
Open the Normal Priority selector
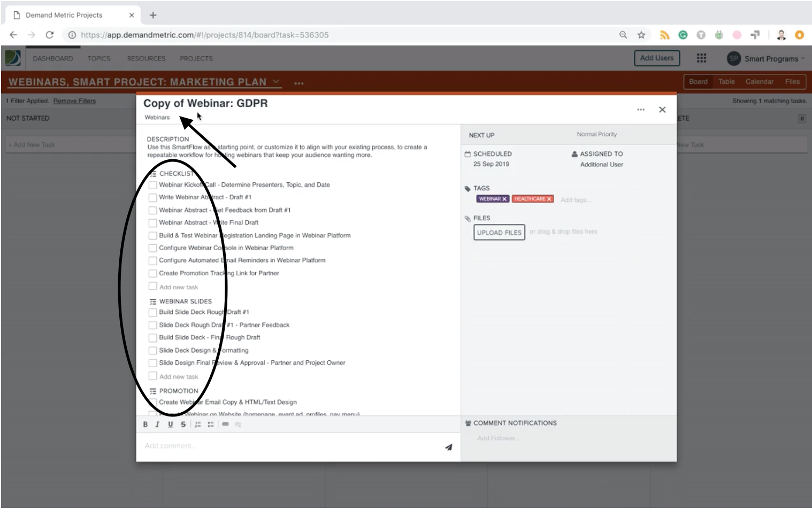pyautogui.click(x=596, y=134)
